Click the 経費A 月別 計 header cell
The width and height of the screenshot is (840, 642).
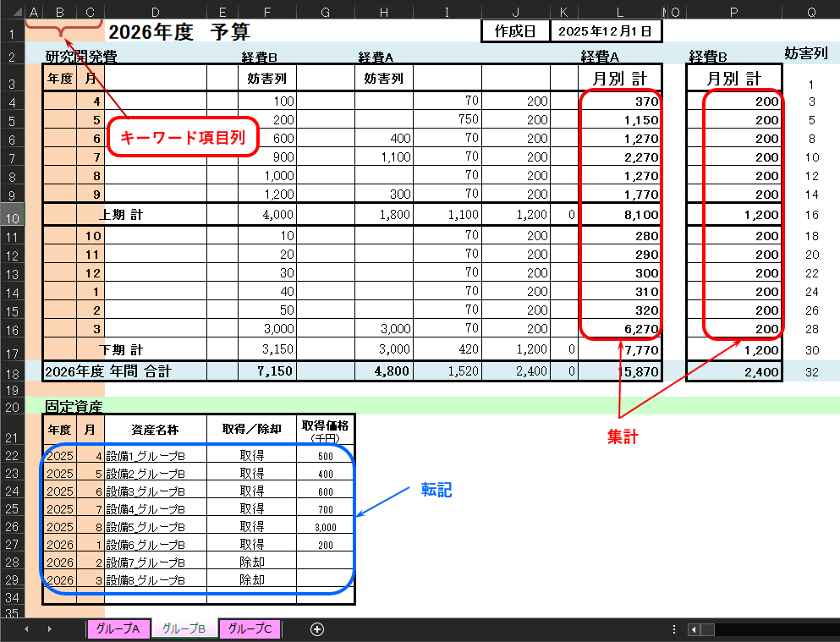[x=620, y=78]
